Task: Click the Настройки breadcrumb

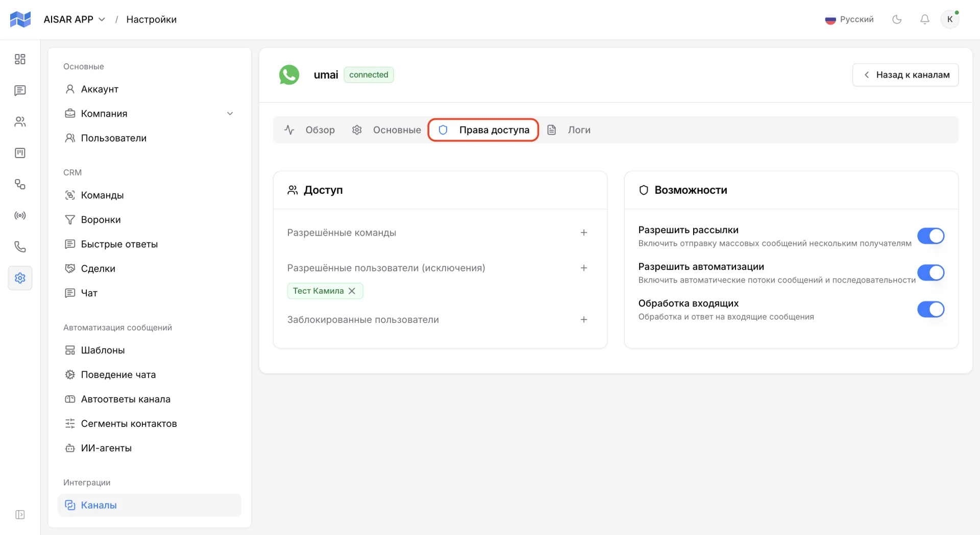Action: coord(151,19)
